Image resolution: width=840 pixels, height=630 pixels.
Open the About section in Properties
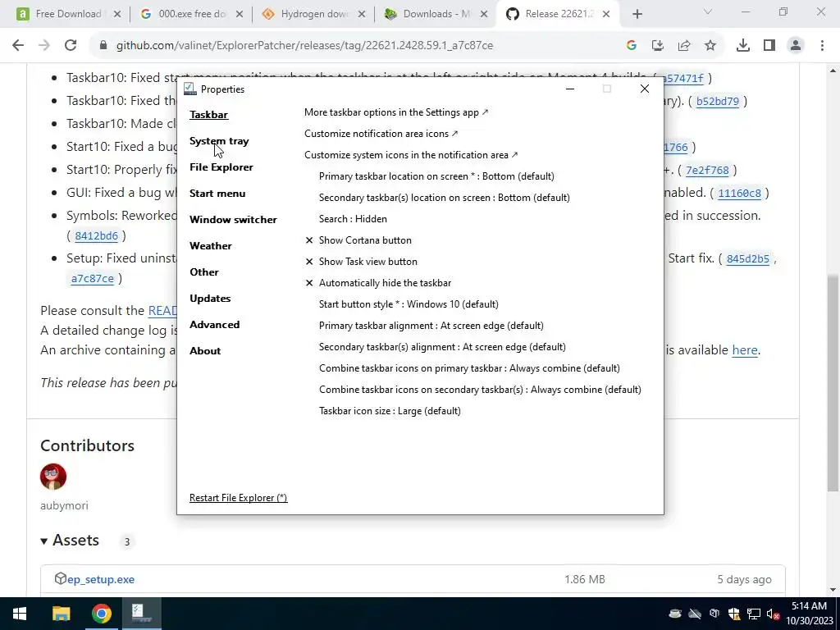[204, 351]
